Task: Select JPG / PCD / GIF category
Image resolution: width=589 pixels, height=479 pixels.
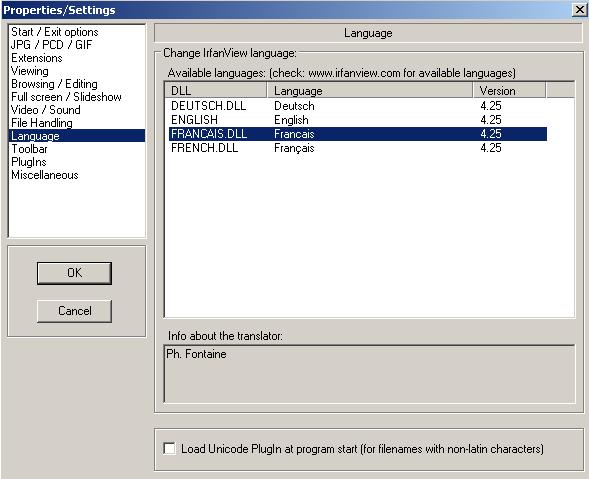Action: pos(51,45)
